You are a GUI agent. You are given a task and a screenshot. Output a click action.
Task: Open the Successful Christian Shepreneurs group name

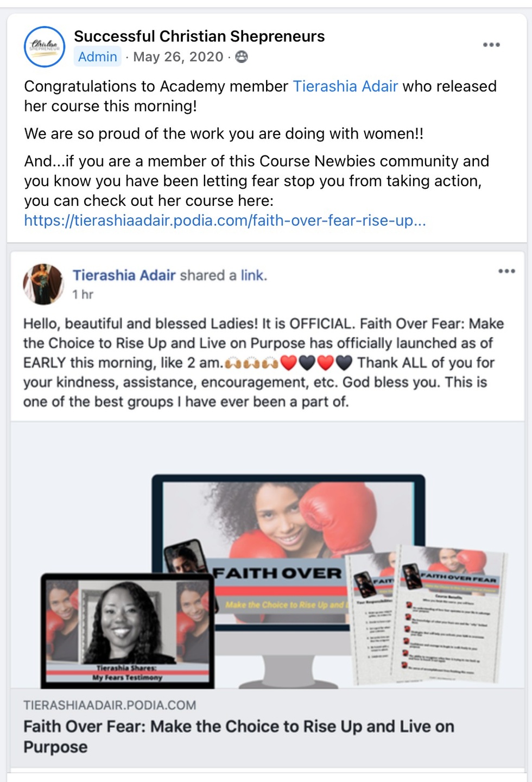pos(199,36)
